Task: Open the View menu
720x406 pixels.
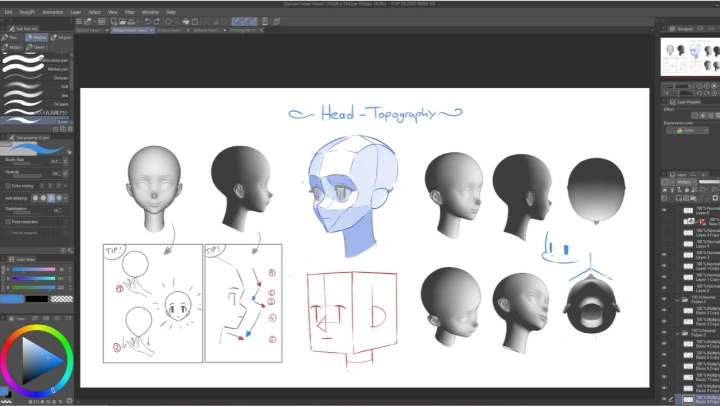Action: tap(112, 12)
